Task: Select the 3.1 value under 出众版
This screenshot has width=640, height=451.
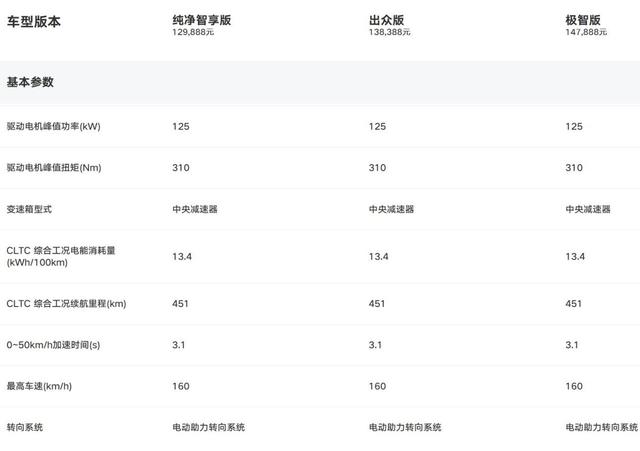Action: [376, 345]
